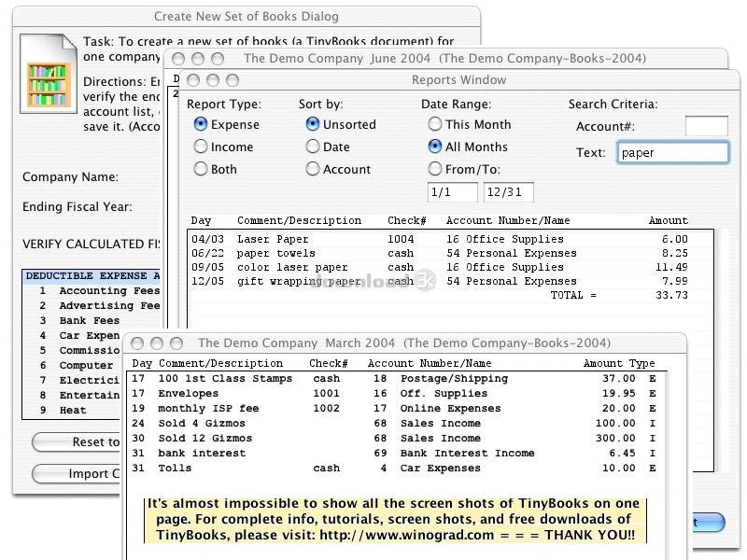Choose the From/To date range option
The image size is (747, 560).
point(435,169)
